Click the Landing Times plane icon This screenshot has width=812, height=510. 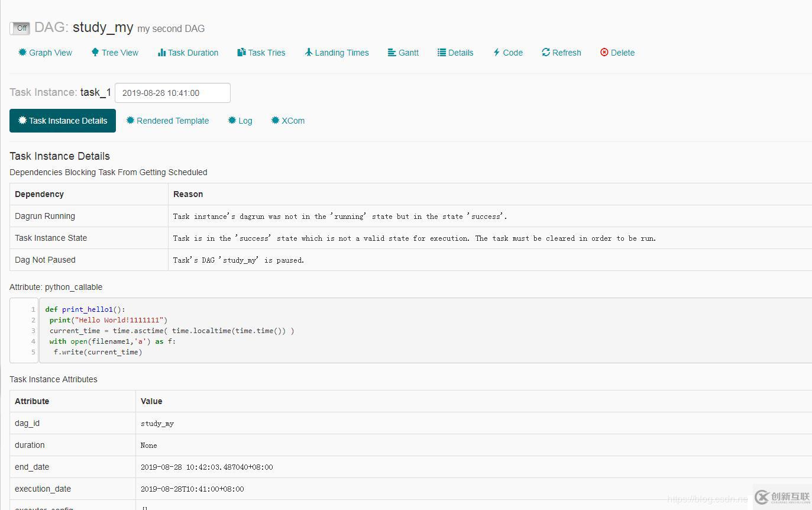[308, 52]
